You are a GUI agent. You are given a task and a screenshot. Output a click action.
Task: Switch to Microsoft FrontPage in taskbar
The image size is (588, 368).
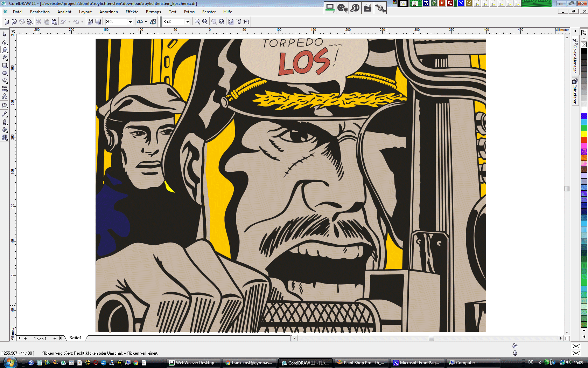417,363
